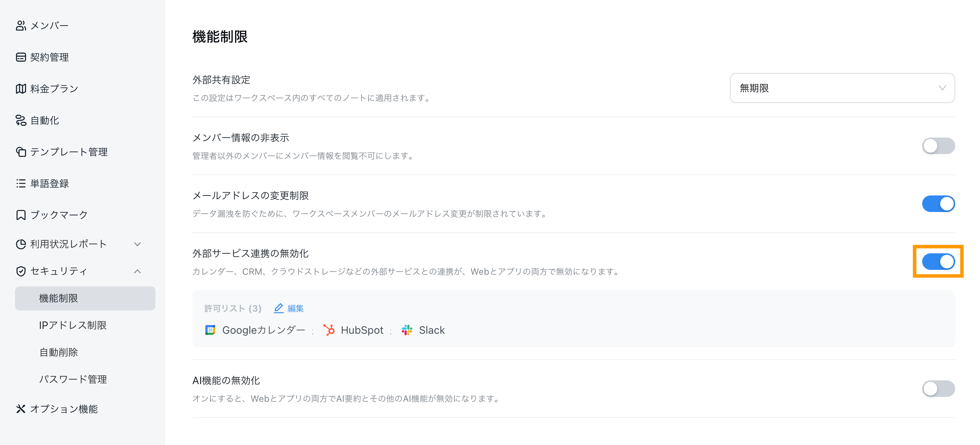The height and width of the screenshot is (445, 980).
Task: Click the chevron arrow in 無期限 dropdown
Action: pos(942,88)
